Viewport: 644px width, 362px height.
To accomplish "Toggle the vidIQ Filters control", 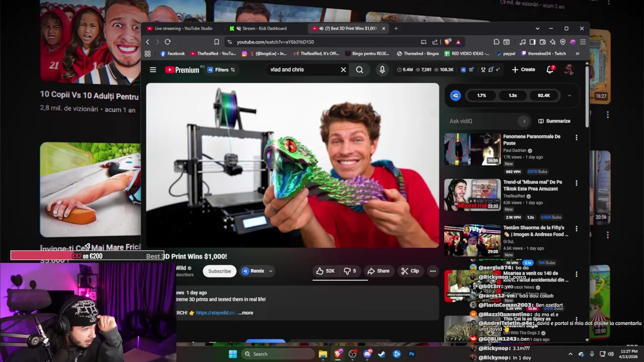I will (221, 70).
